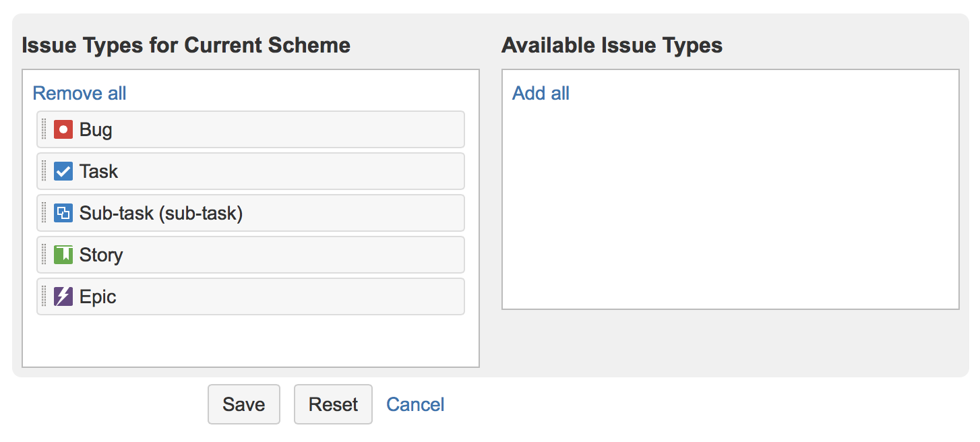The width and height of the screenshot is (980, 442).
Task: Cancel editing via the Cancel link
Action: (x=415, y=404)
